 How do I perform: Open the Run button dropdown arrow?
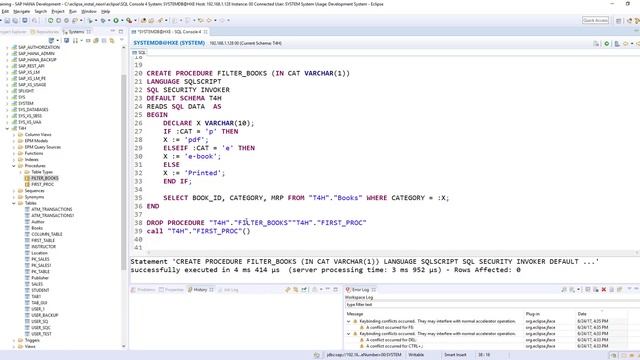[x=122, y=20]
